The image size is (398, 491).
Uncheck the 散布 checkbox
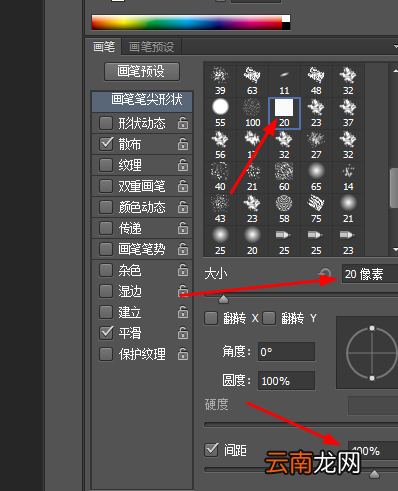106,144
